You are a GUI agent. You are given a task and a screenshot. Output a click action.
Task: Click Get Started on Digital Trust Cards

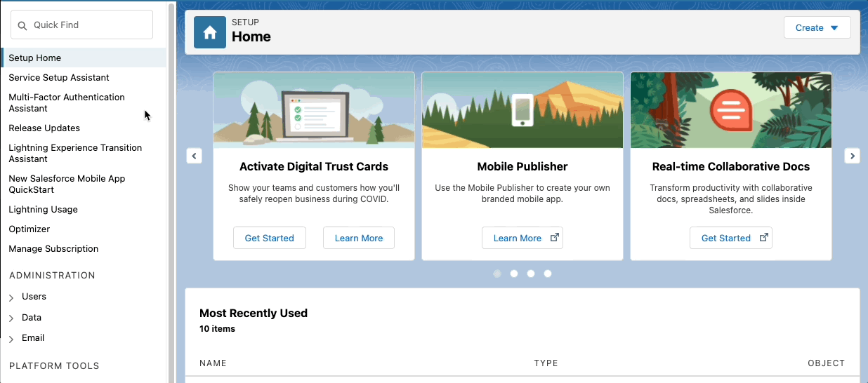click(x=269, y=238)
